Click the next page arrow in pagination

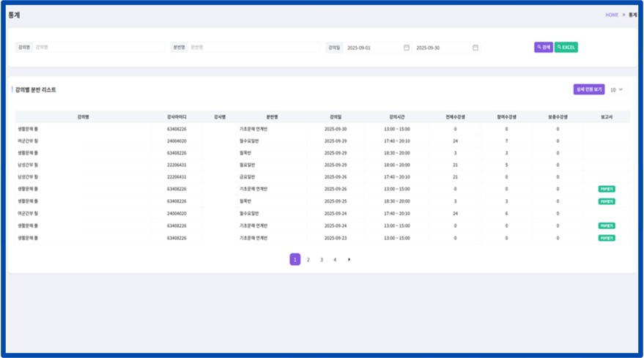coord(349,259)
